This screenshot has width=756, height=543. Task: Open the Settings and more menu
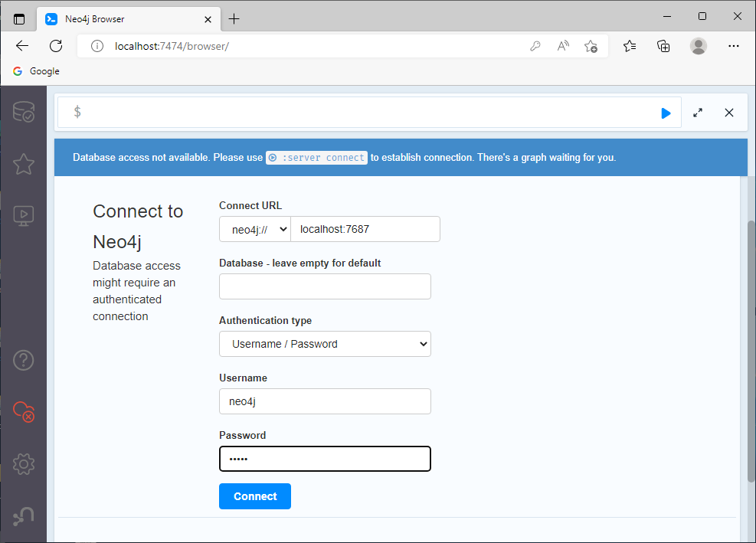pos(733,46)
